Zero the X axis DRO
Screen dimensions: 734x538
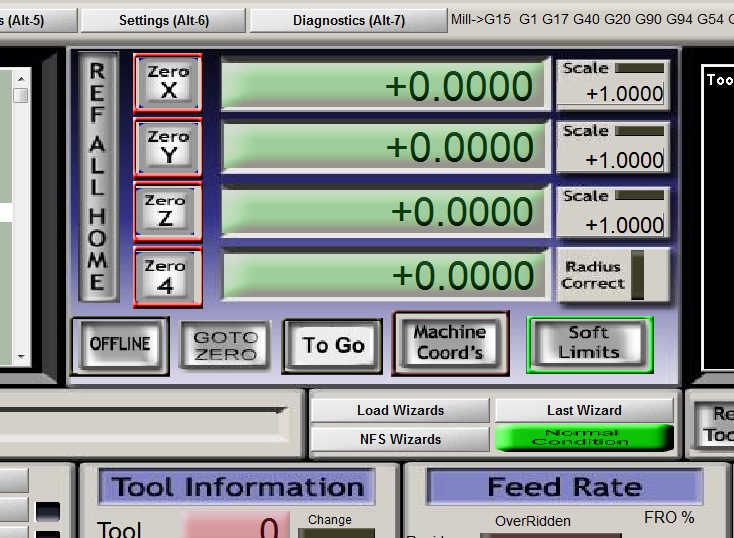point(168,83)
